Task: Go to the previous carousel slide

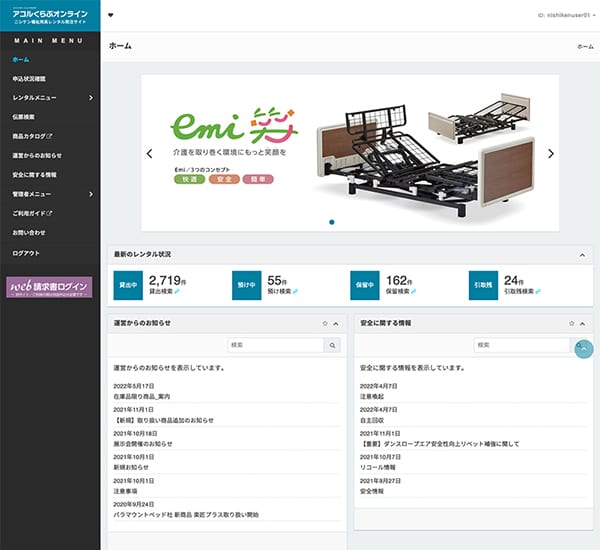Action: [x=149, y=154]
